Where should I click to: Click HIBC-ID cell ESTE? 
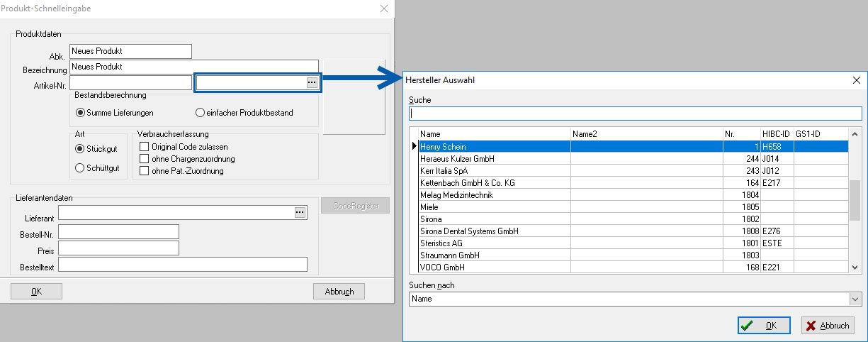point(777,243)
